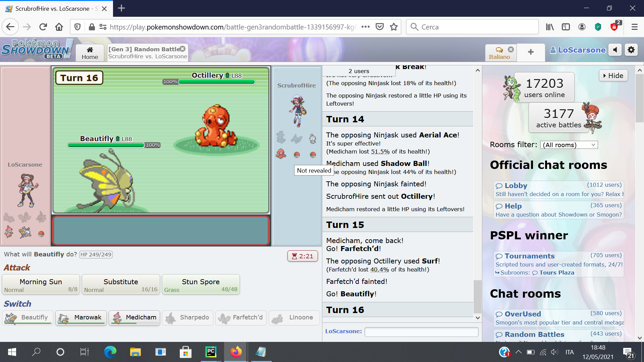Open File Explorer from taskbar

point(136,352)
